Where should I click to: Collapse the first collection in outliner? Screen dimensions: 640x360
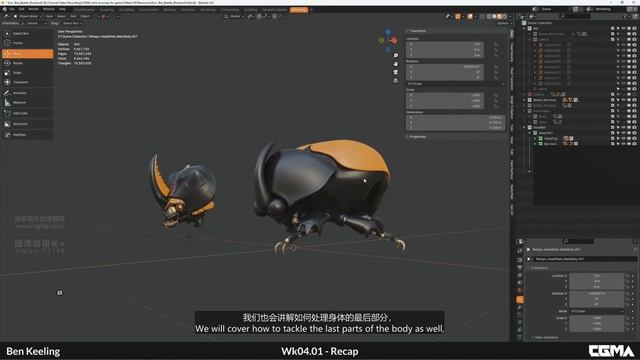pos(525,29)
